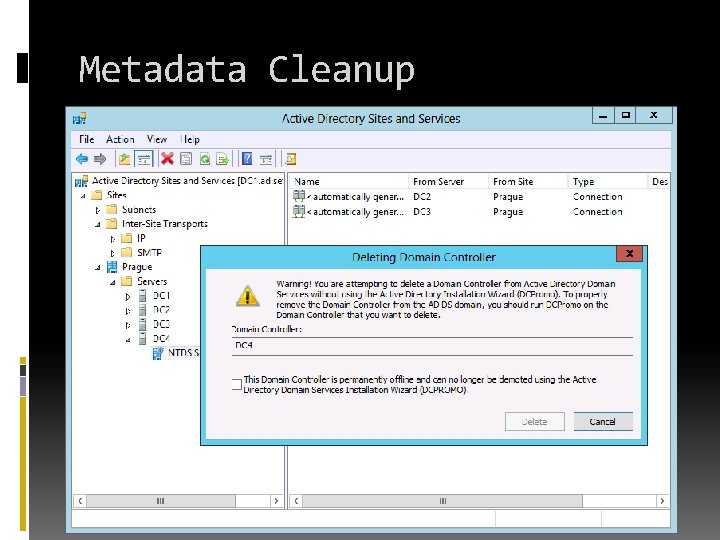720x540 pixels.
Task: Click 'DC3' in the From Server column
Action: [422, 212]
